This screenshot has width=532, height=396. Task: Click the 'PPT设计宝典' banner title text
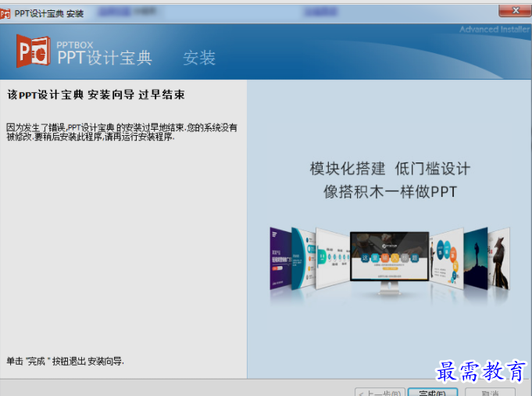click(x=105, y=58)
